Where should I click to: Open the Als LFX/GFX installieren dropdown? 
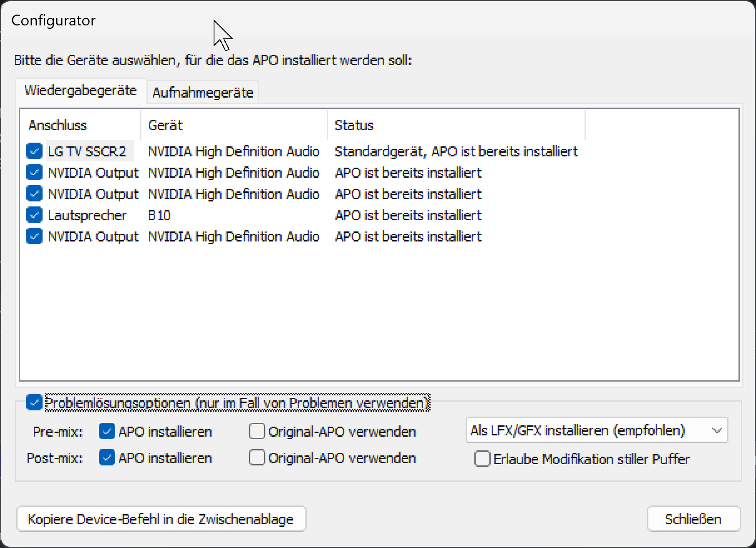(x=597, y=430)
